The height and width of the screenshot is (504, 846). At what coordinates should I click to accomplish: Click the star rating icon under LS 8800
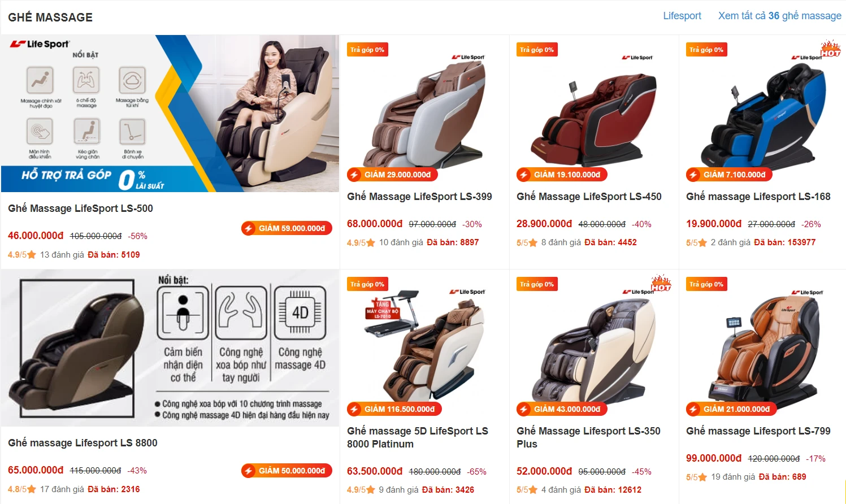point(32,489)
